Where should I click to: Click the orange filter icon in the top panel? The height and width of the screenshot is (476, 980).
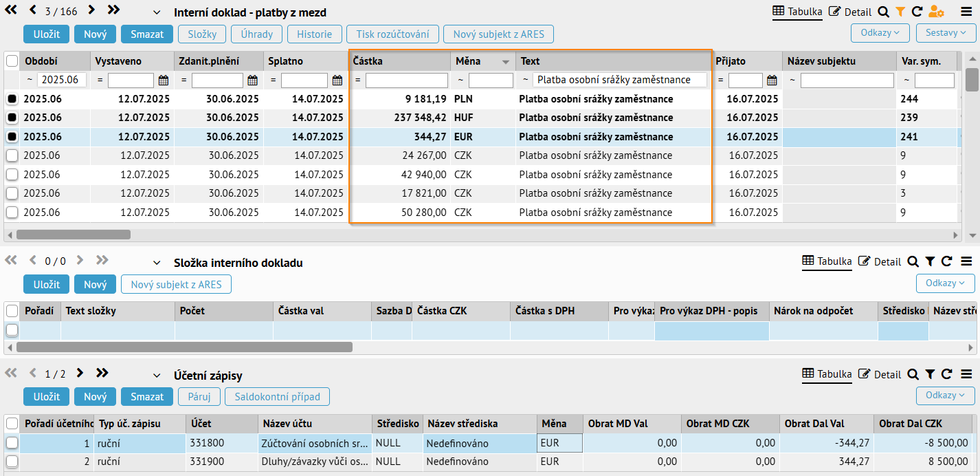900,12
